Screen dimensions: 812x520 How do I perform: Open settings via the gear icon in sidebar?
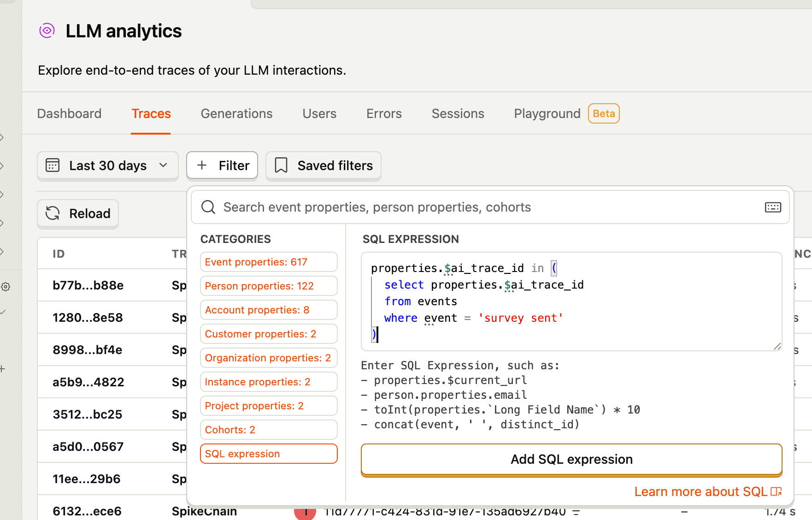click(6, 287)
